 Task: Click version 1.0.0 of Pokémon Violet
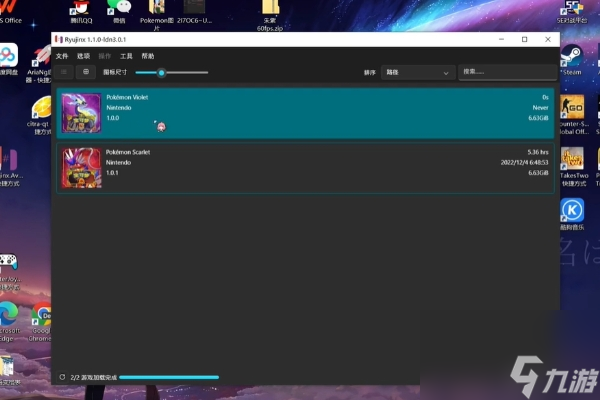pos(112,118)
